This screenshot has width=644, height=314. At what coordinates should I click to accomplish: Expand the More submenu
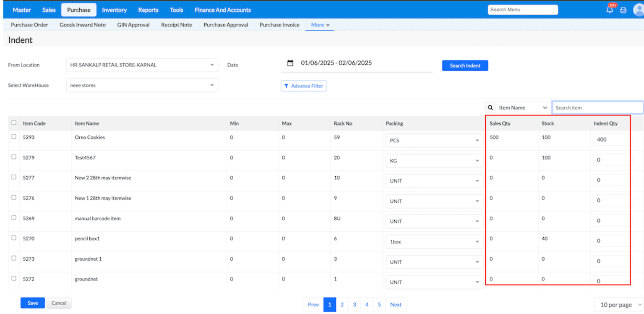320,25
